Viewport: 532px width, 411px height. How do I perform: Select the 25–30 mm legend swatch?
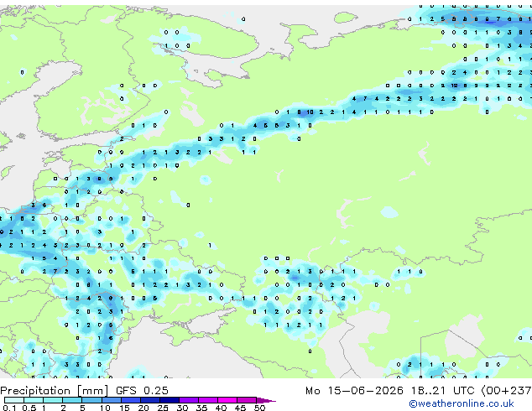(170, 400)
